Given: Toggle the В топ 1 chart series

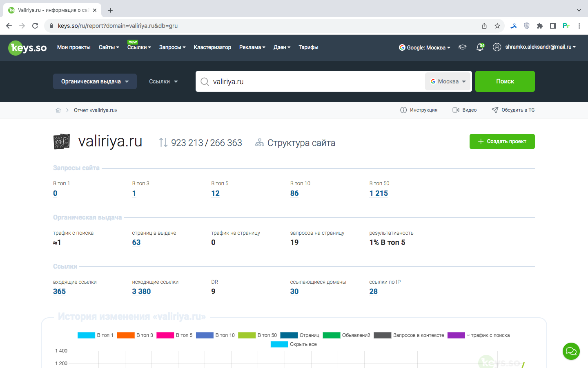Looking at the screenshot, I should (96, 335).
